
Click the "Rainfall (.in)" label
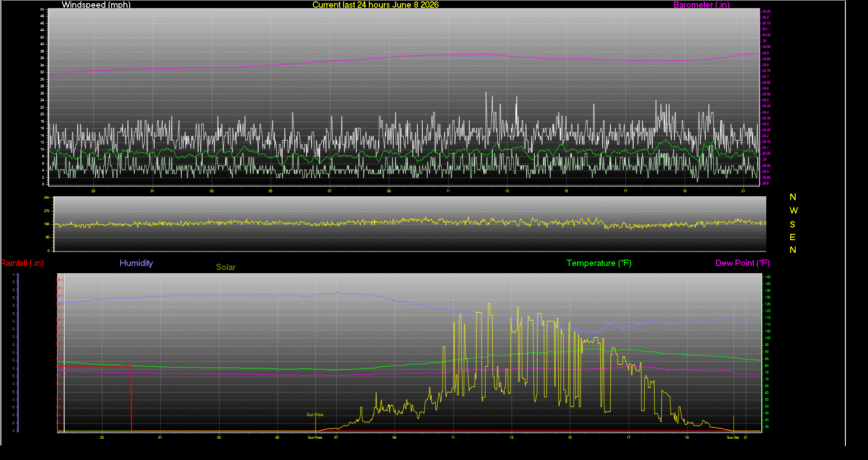pyautogui.click(x=22, y=263)
